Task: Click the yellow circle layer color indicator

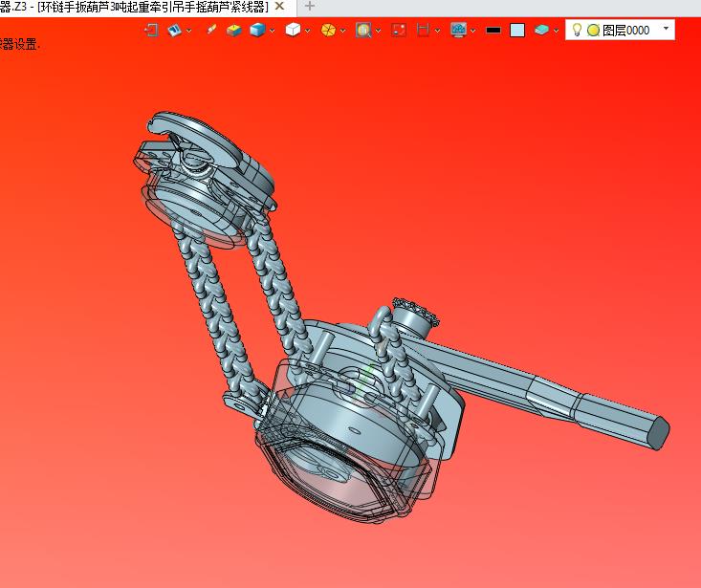Action: tap(593, 30)
